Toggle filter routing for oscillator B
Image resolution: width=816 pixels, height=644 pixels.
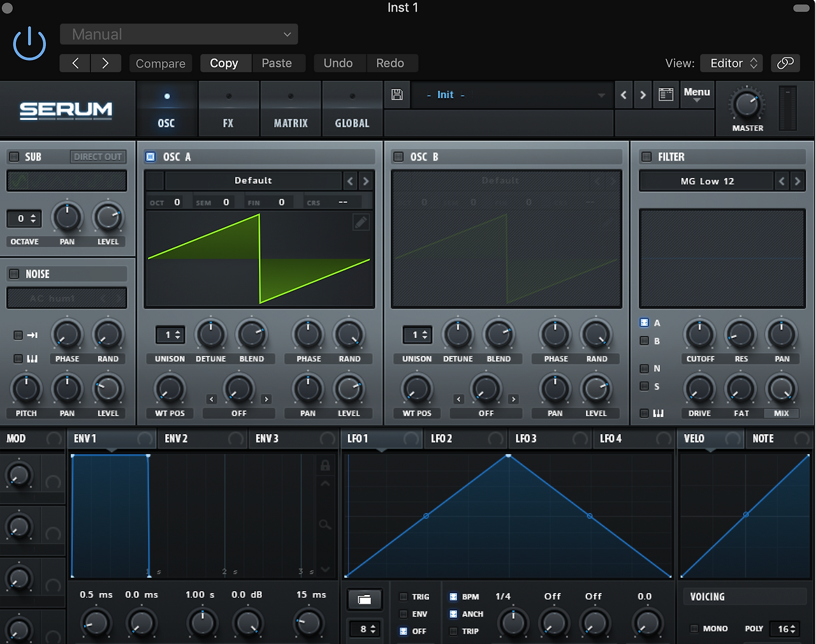pos(645,340)
